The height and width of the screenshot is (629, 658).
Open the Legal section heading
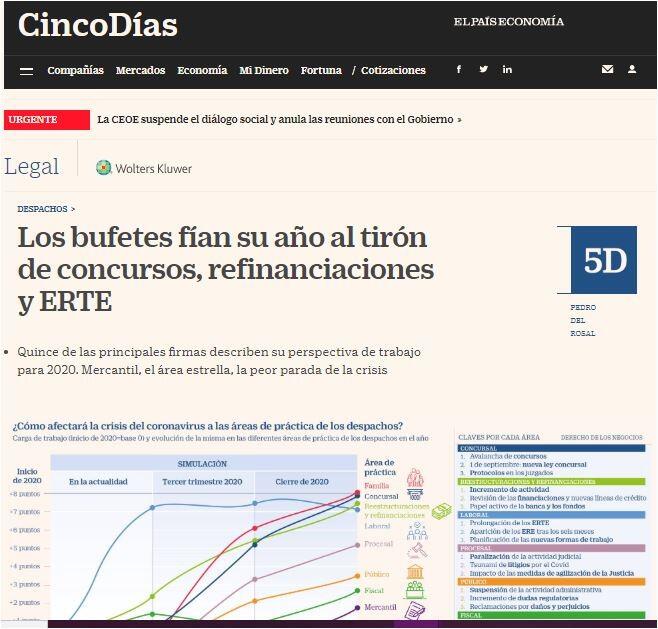(32, 167)
